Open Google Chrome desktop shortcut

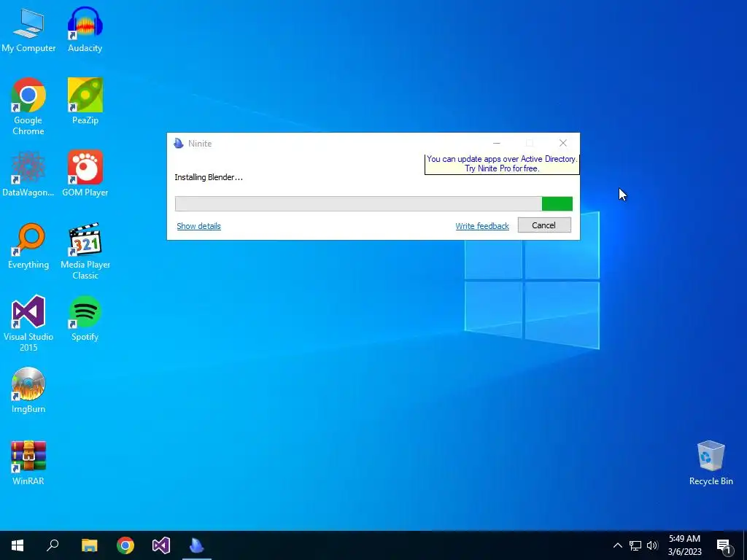coord(28,106)
